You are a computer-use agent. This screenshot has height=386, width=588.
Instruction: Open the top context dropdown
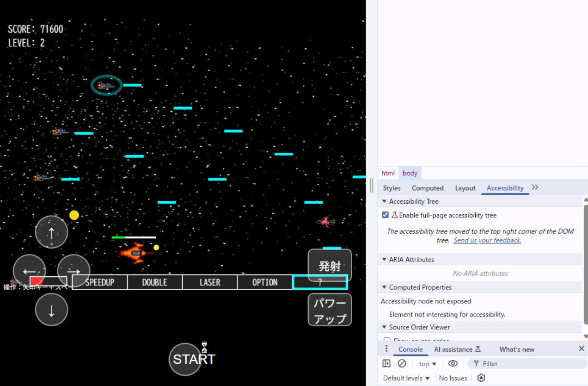427,364
